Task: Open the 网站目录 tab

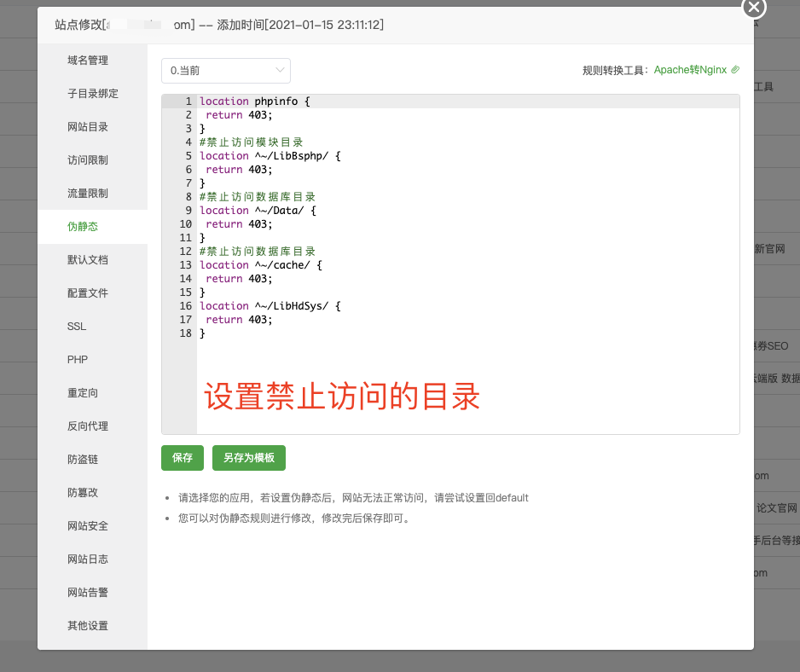Action: [x=88, y=126]
